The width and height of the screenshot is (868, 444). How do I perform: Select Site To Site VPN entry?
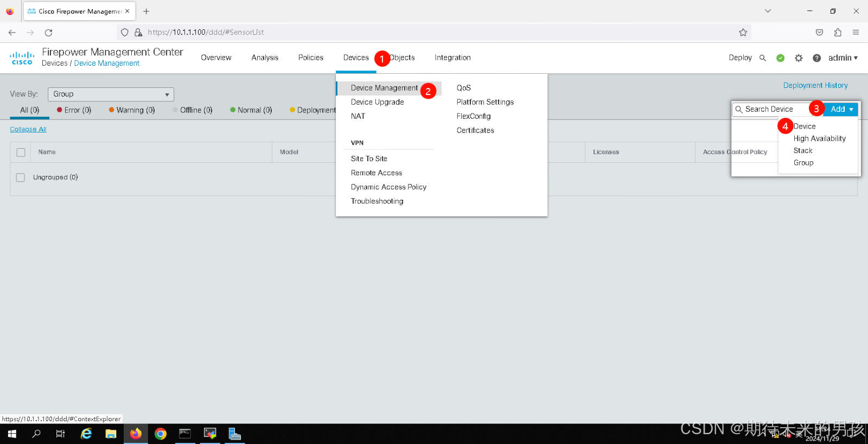[x=369, y=158]
